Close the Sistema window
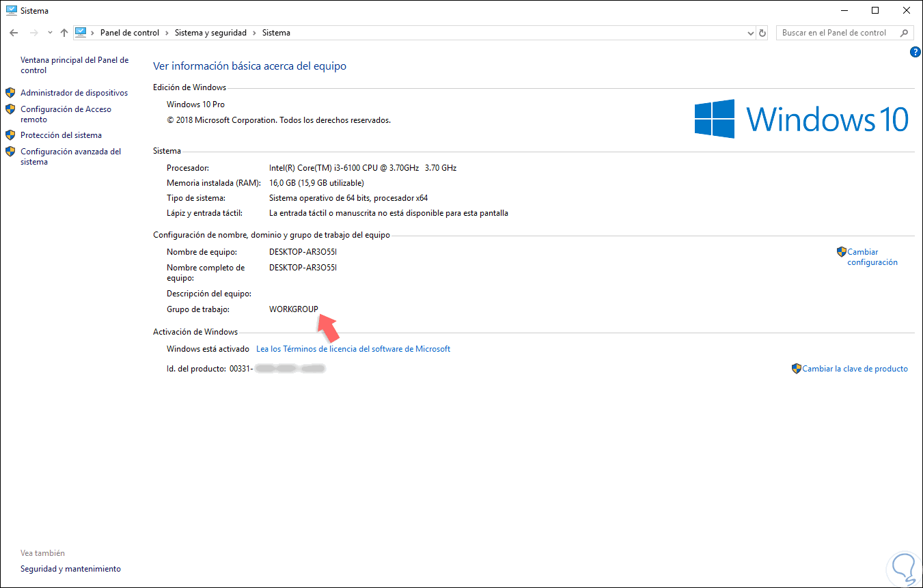 [907, 10]
